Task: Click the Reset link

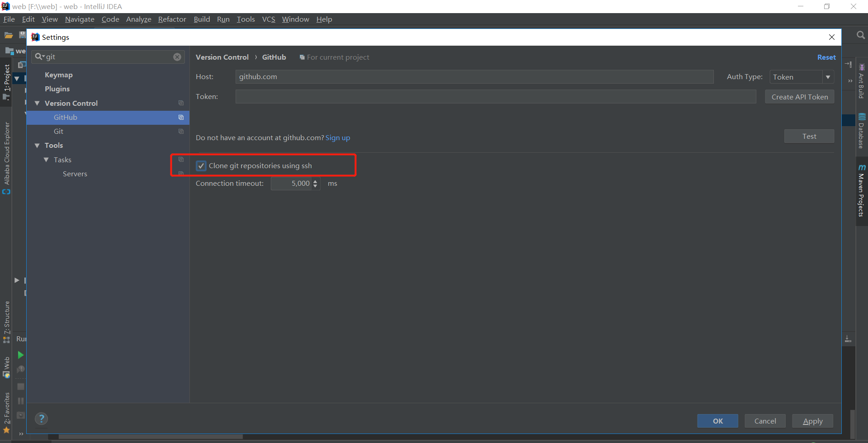Action: (826, 57)
